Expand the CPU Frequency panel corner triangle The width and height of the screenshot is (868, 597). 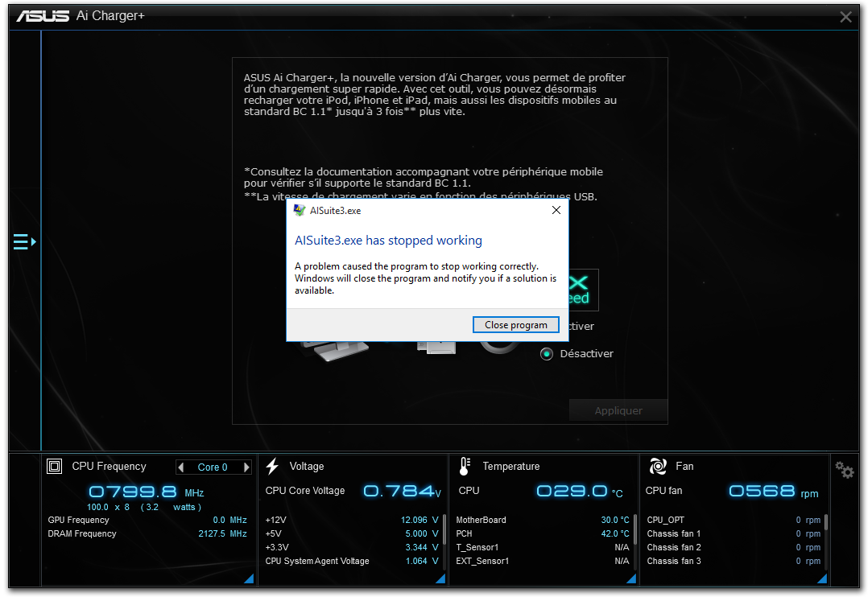pyautogui.click(x=249, y=578)
